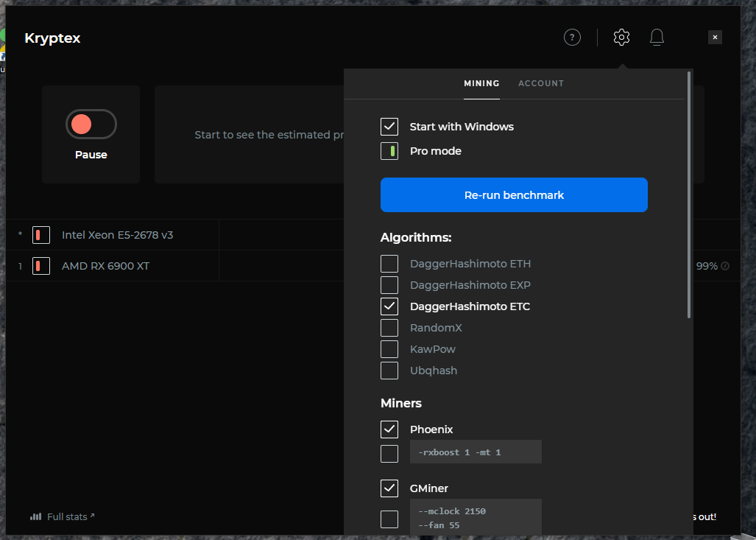The width and height of the screenshot is (756, 540).
Task: Click the Re-run benchmark button
Action: pyautogui.click(x=514, y=195)
